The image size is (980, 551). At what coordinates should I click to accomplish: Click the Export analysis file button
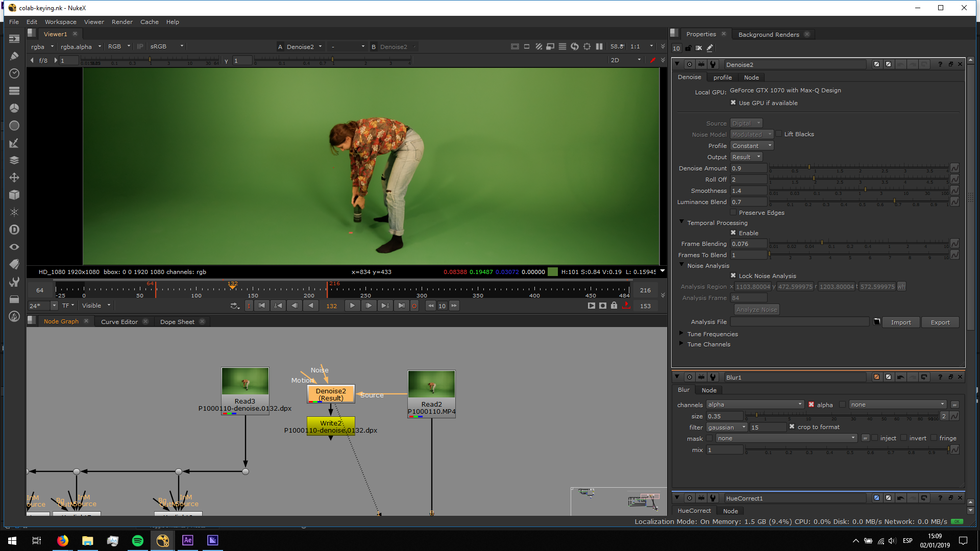(940, 322)
